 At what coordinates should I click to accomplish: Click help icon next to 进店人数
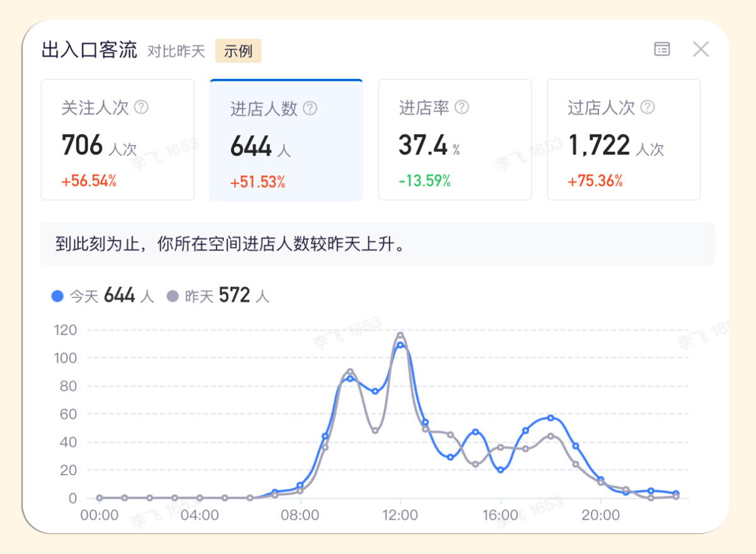tap(310, 108)
